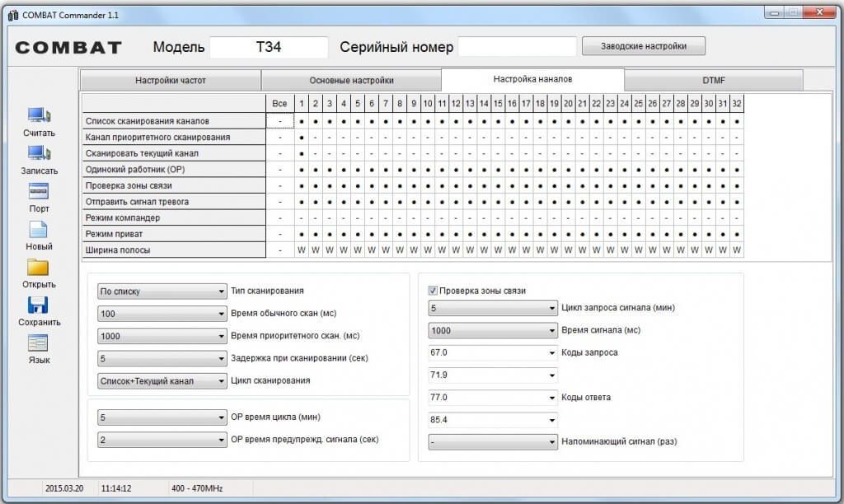Click the Записать (write) icon
This screenshot has height=504, width=844.
click(x=39, y=153)
